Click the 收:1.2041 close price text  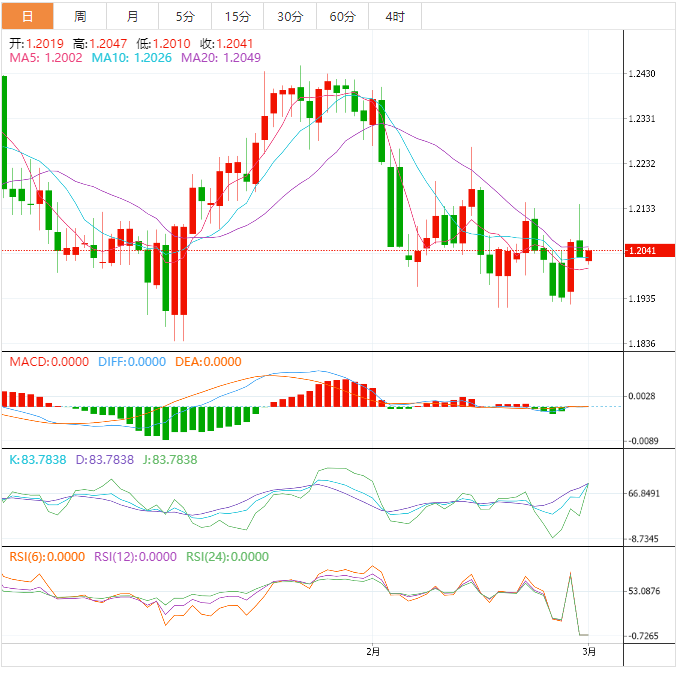click(226, 43)
